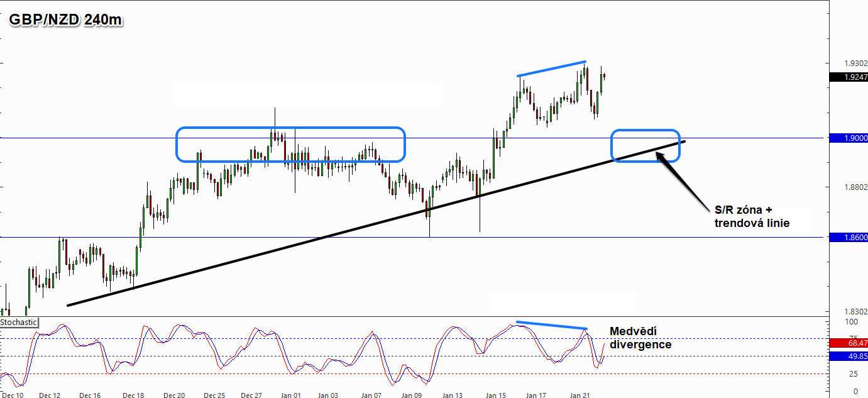
Task: Click the Dec 27 date label
Action: [251, 395]
